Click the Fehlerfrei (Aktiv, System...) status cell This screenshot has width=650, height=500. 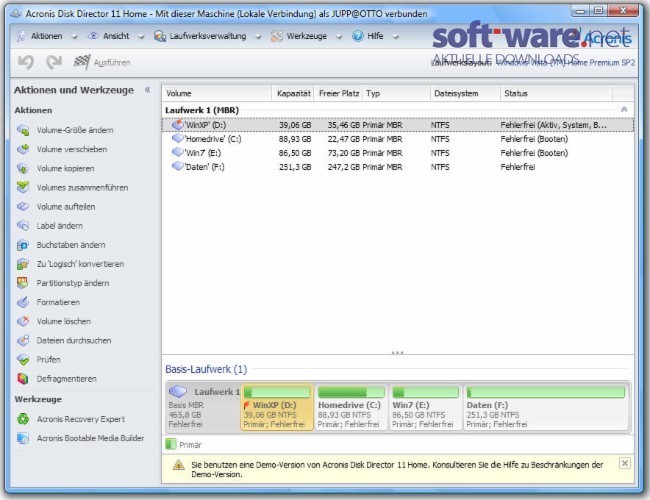(x=553, y=125)
